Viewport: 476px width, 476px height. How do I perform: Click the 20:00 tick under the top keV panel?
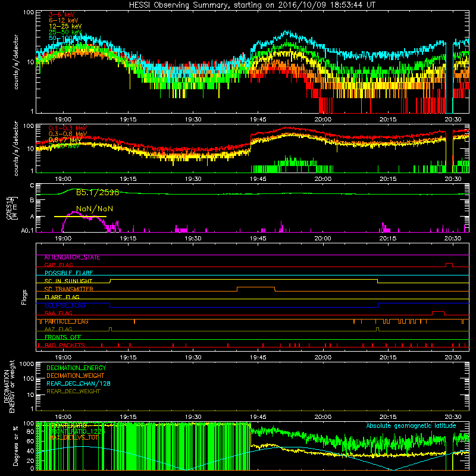pos(323,120)
